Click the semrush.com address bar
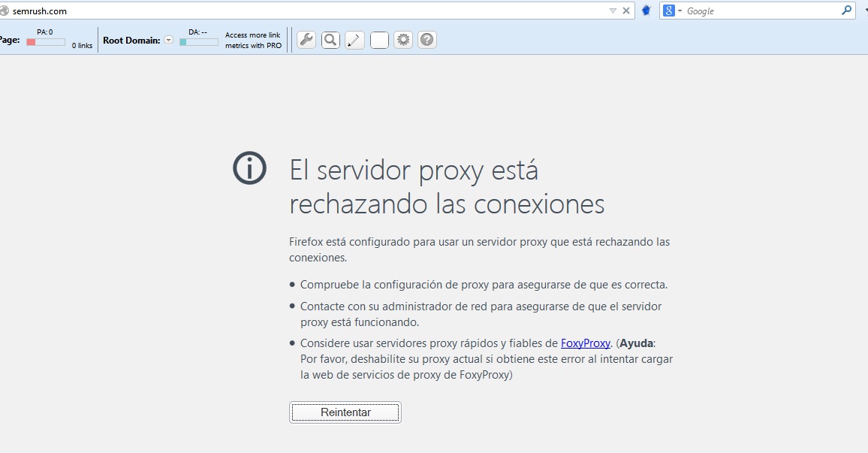The image size is (868, 453). click(300, 11)
